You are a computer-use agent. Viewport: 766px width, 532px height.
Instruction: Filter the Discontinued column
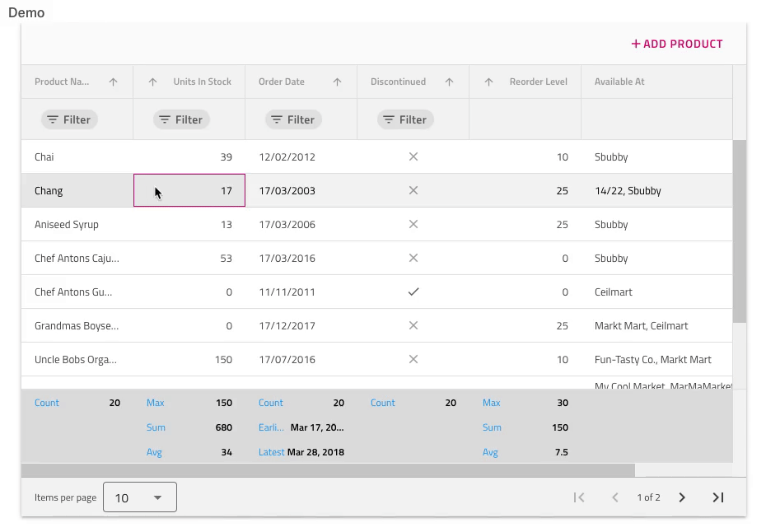[404, 119]
